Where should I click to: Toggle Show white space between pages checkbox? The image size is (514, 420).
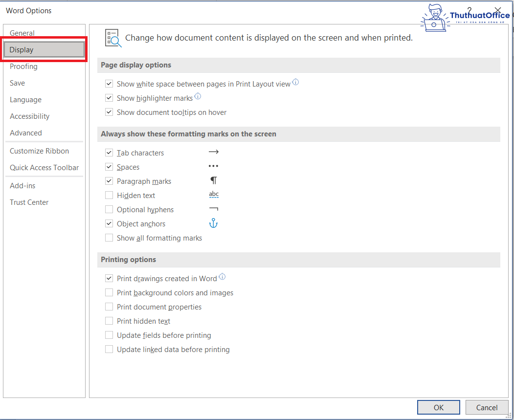point(109,84)
